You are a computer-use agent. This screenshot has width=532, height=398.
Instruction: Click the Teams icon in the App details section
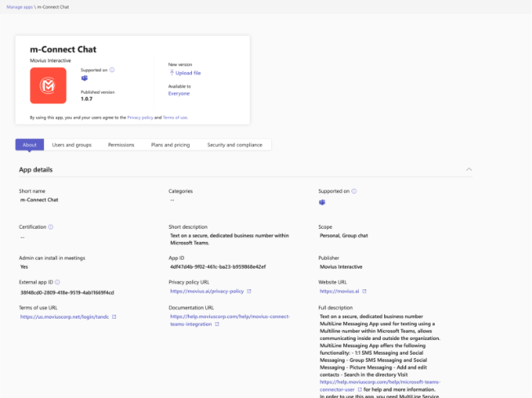point(322,203)
